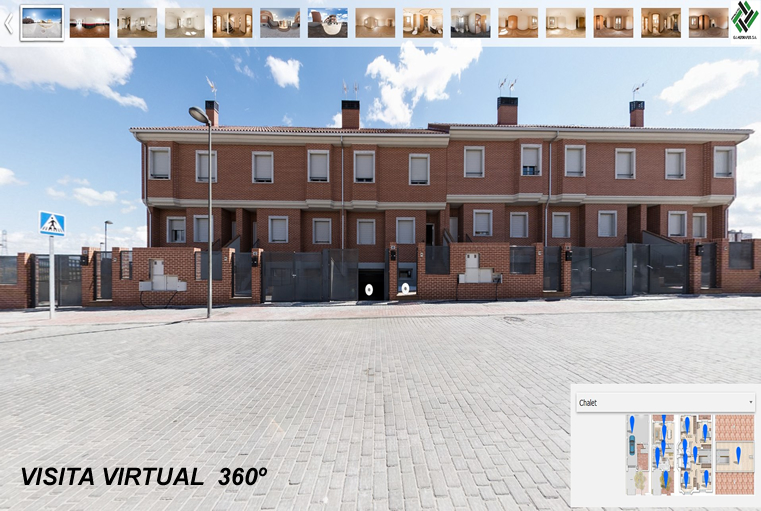Click the dropdown arrow beside Chalet
This screenshot has height=511, width=761.
point(750,403)
